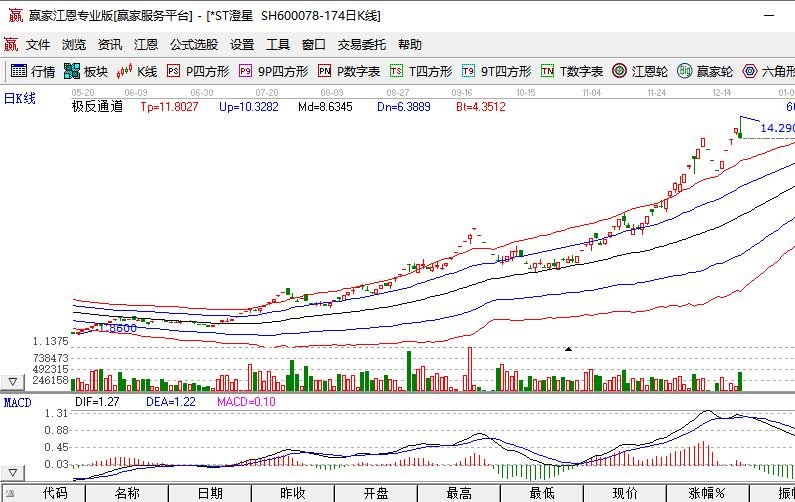Screen dimensions: 795x502
Task: Open the 板块 sectors toolbar icon
Action: tap(86, 71)
